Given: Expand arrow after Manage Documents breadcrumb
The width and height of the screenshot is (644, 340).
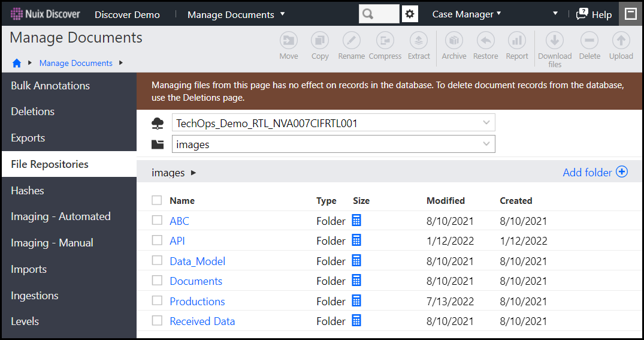Looking at the screenshot, I should coord(121,63).
